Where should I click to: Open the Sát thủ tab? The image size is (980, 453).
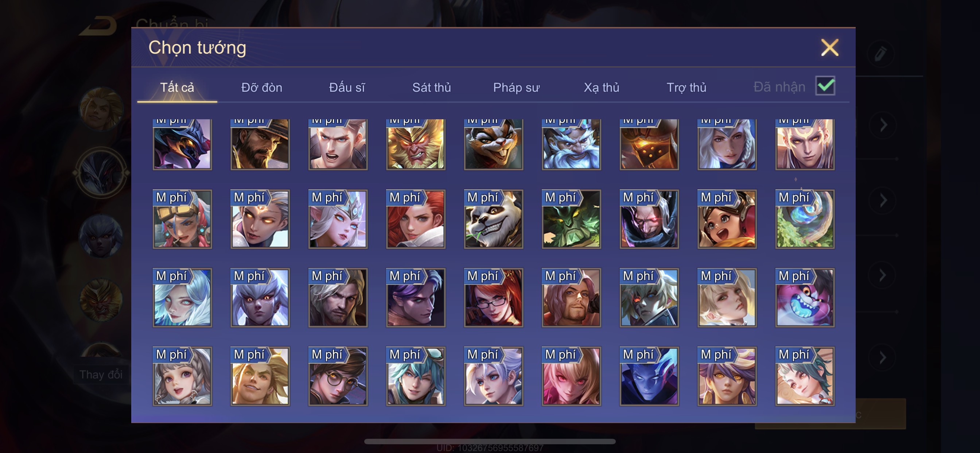pos(431,88)
